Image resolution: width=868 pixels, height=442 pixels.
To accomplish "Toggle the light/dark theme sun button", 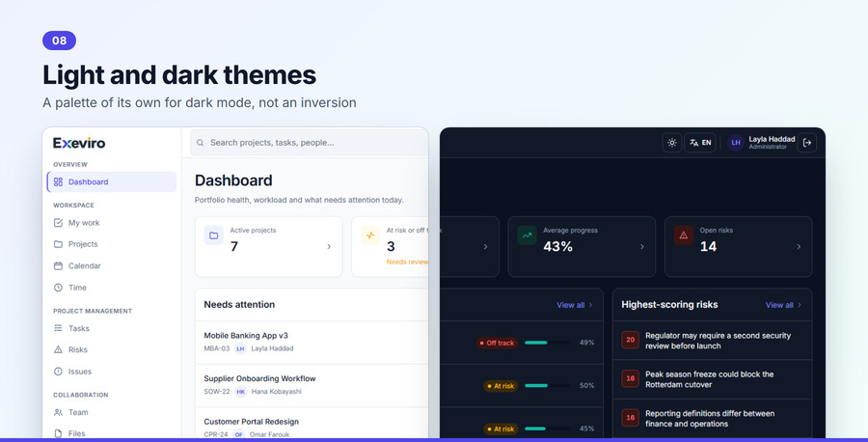I will (x=672, y=143).
